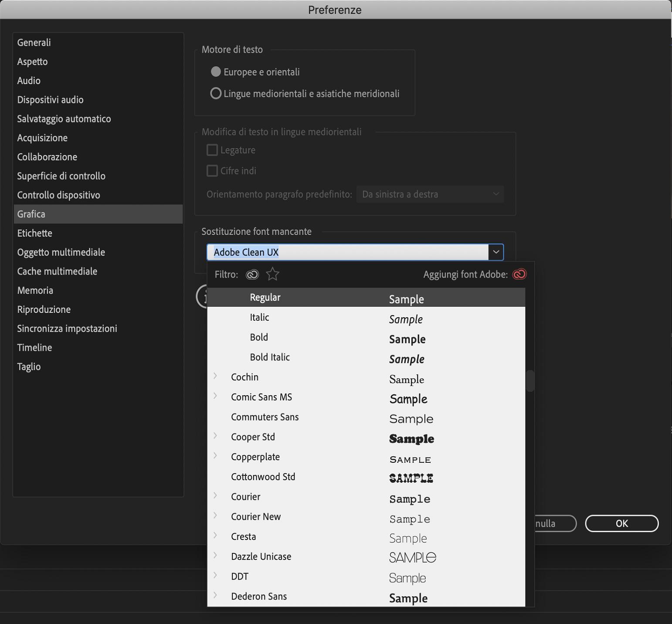
Task: Go to Dispositivi audio settings
Action: [98, 100]
